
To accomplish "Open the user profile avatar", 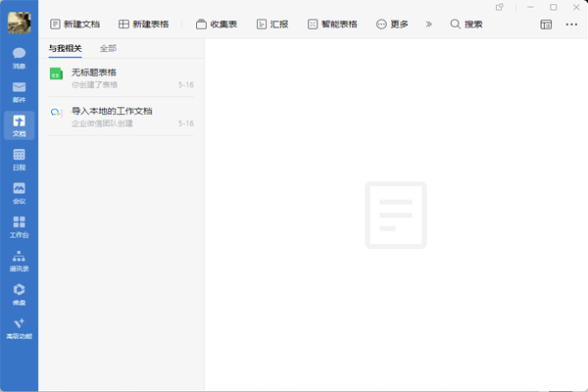I will 20,23.
